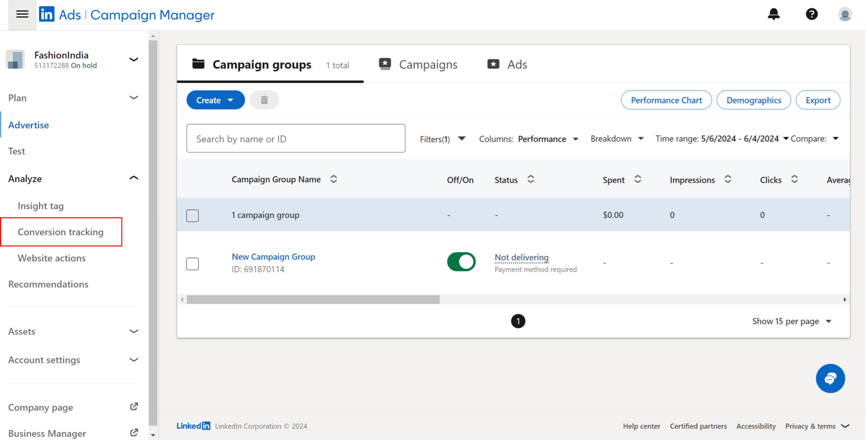Click the Export button

click(x=818, y=100)
